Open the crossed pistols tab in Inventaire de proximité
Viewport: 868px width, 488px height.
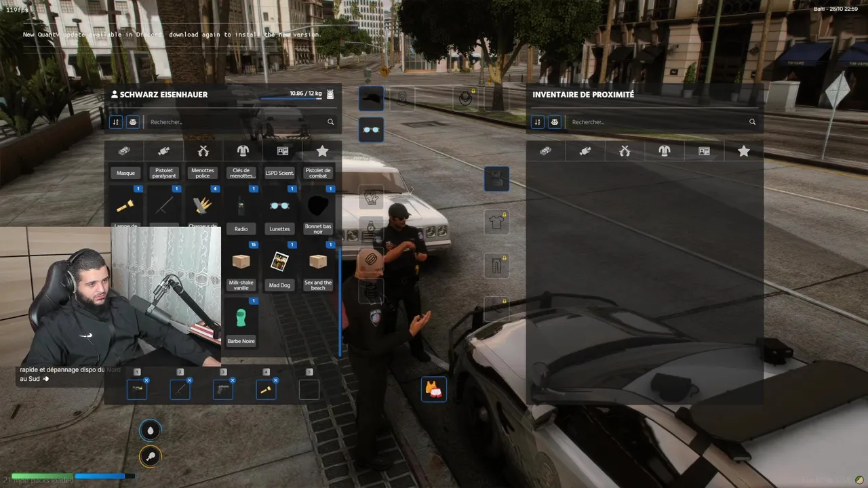pyautogui.click(x=625, y=151)
